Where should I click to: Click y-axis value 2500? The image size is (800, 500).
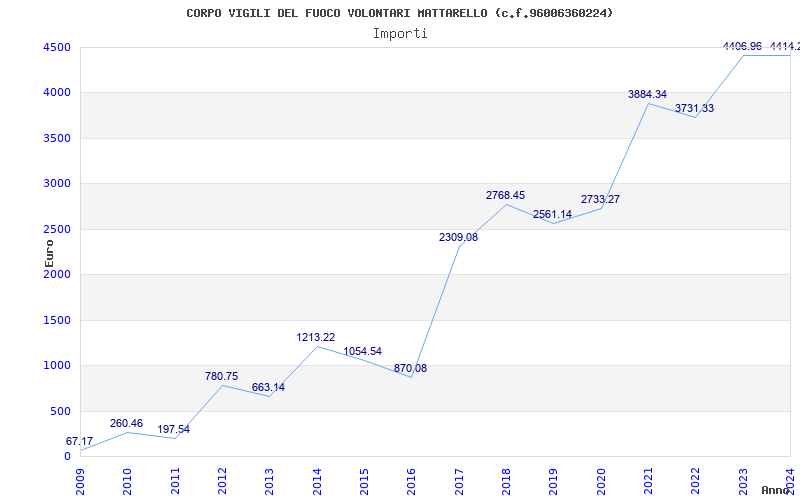click(x=57, y=229)
